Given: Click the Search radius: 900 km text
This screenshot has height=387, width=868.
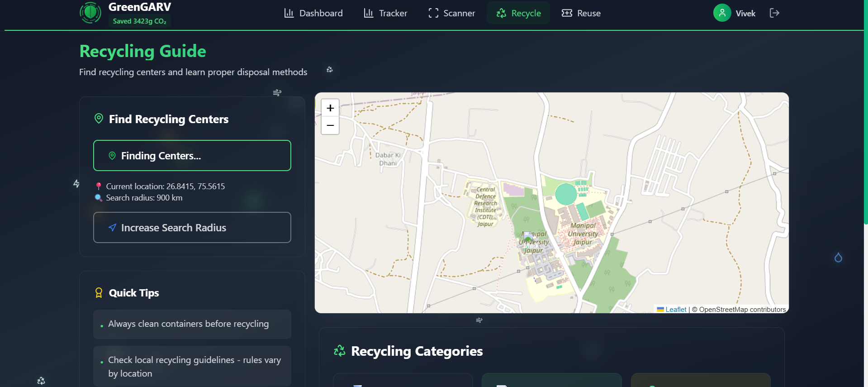Looking at the screenshot, I should point(144,198).
